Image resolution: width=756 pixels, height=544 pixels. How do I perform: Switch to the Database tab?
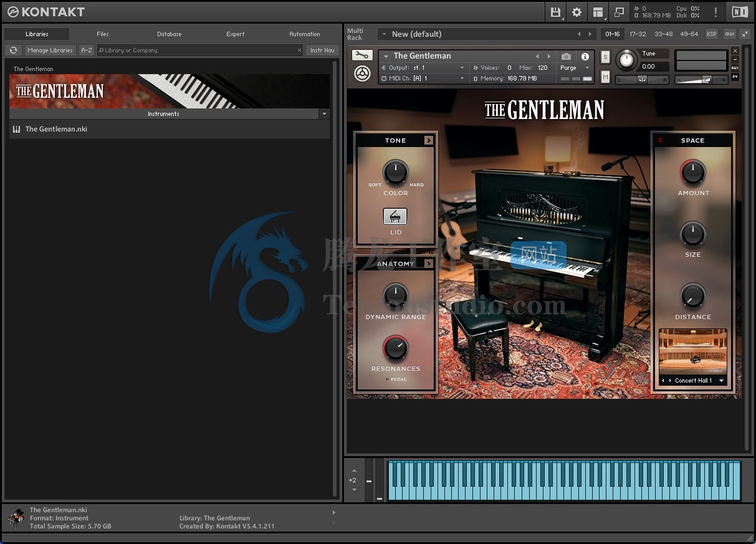click(169, 34)
